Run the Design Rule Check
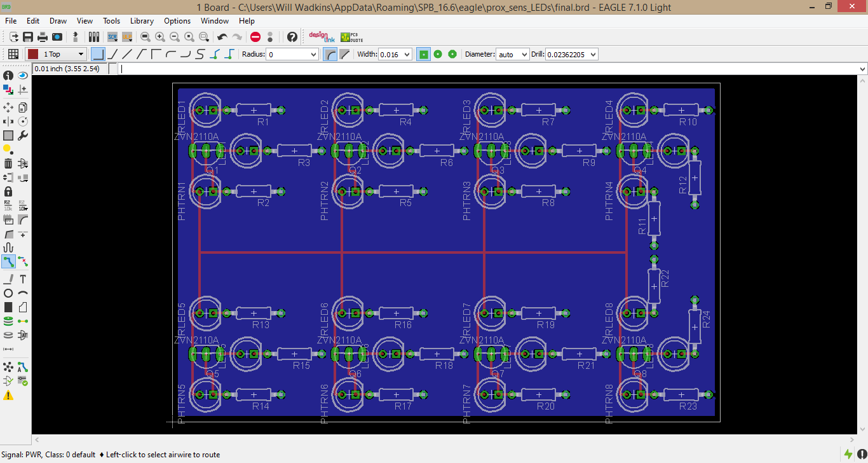This screenshot has width=868, height=463. (x=23, y=382)
